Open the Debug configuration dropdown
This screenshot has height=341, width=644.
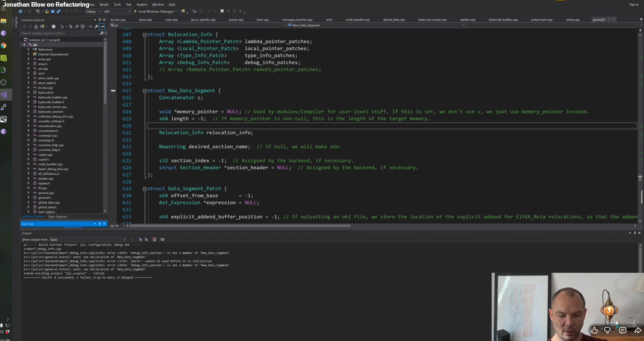point(93,11)
